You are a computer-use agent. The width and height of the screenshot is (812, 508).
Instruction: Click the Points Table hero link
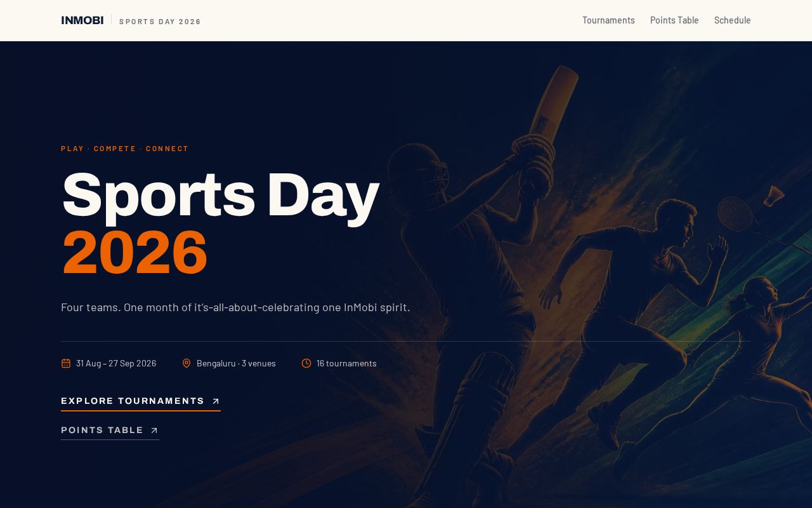110,431
